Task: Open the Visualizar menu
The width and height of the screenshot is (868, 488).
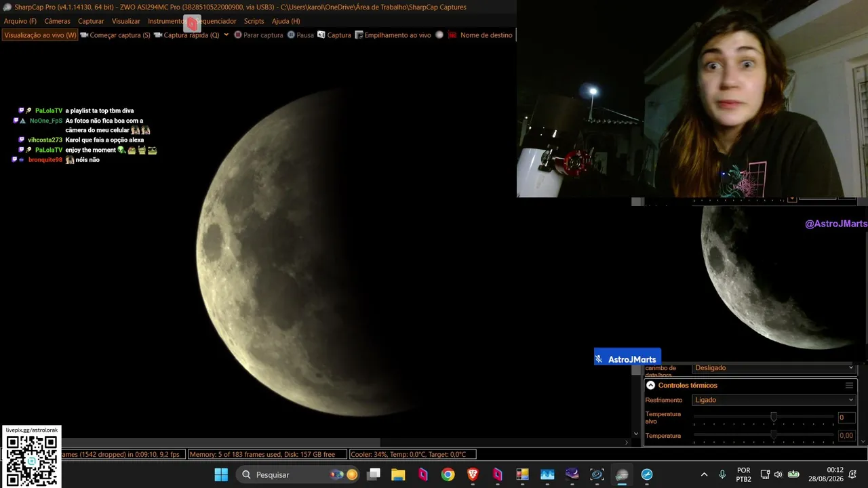Action: (x=126, y=21)
